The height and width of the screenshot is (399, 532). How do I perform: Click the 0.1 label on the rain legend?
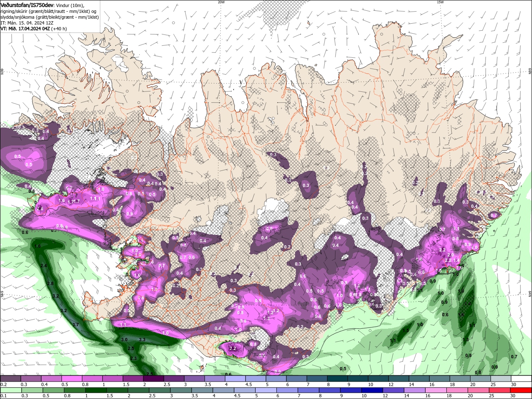click(4, 396)
